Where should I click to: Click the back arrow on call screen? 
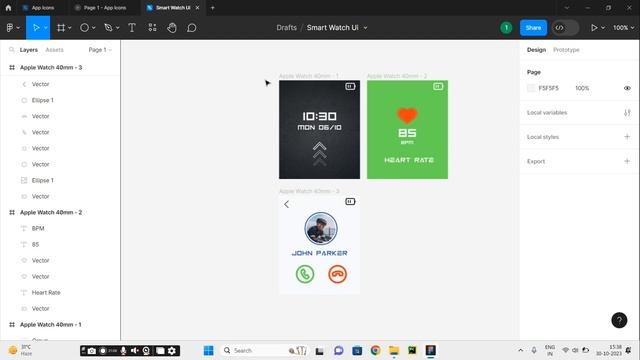[x=287, y=204]
